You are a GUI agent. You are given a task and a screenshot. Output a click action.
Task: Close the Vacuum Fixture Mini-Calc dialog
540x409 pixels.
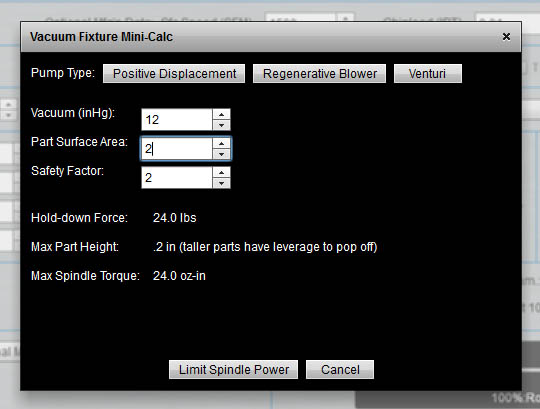tap(506, 36)
